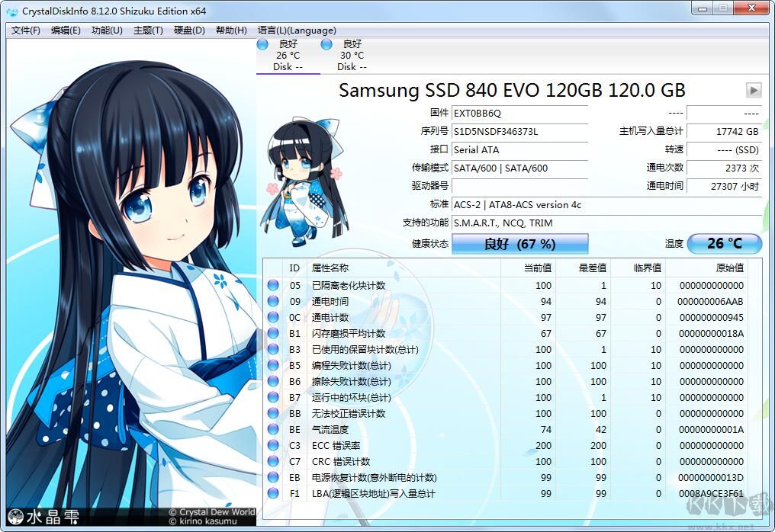Click the status orb for ECC 错误率 row
This screenshot has height=532, width=775.
coord(273,446)
